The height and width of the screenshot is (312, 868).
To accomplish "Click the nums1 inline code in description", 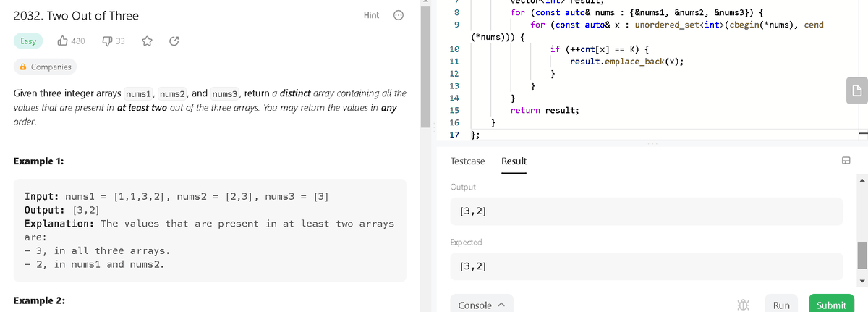I will coord(140,94).
